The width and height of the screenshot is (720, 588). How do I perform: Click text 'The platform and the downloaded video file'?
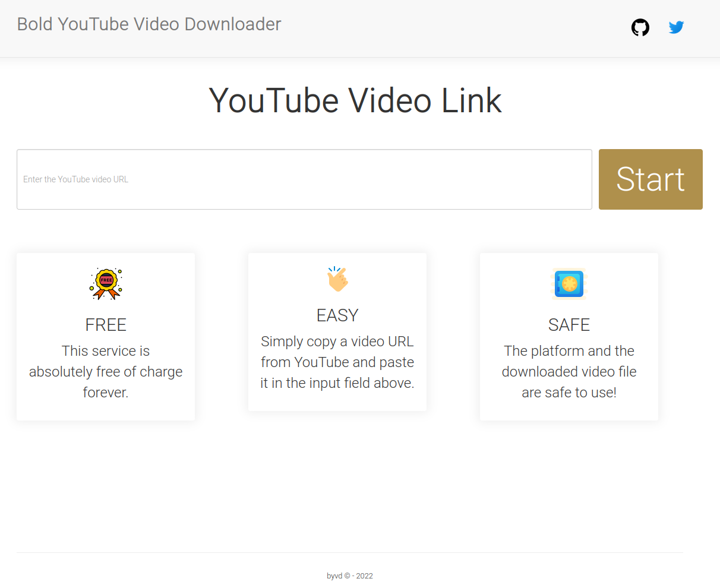tap(569, 361)
